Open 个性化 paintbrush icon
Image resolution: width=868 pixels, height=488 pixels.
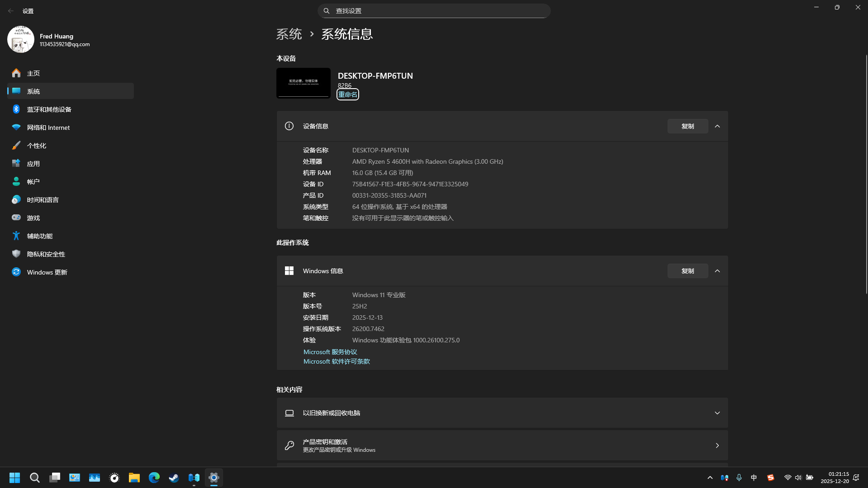pos(16,145)
